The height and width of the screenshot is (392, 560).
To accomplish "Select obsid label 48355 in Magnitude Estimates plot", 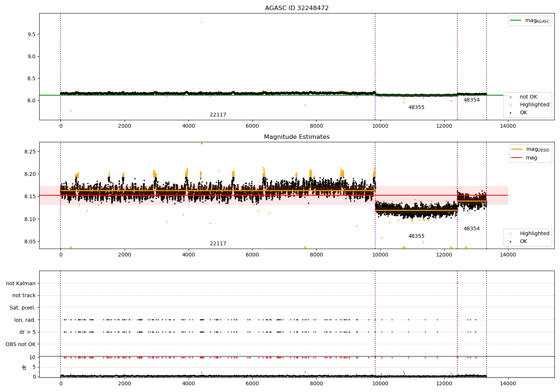I will [416, 236].
